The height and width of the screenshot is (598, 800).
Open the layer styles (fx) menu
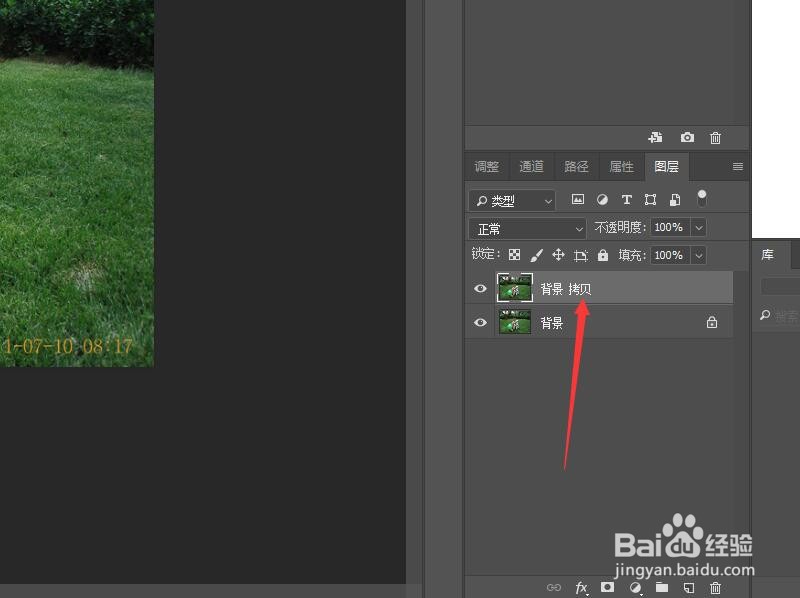point(581,588)
